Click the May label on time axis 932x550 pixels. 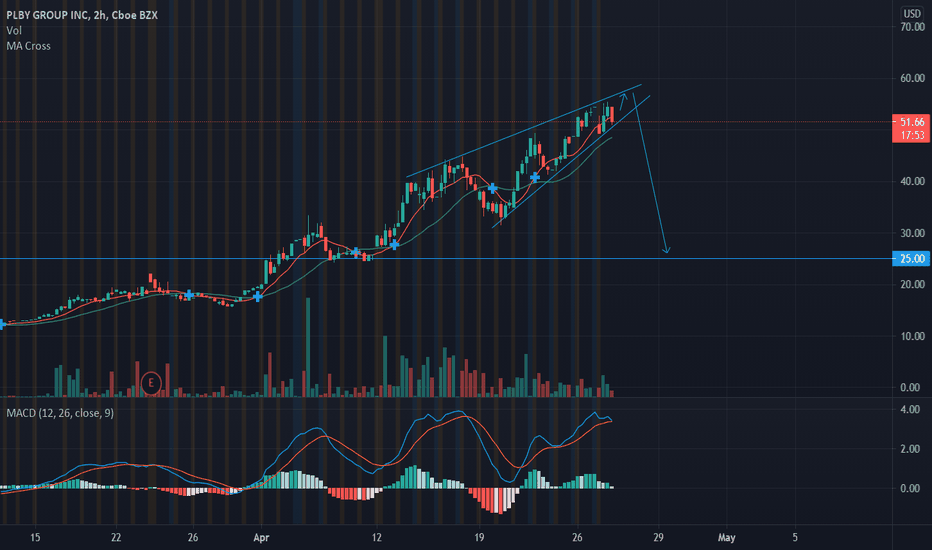click(x=726, y=538)
